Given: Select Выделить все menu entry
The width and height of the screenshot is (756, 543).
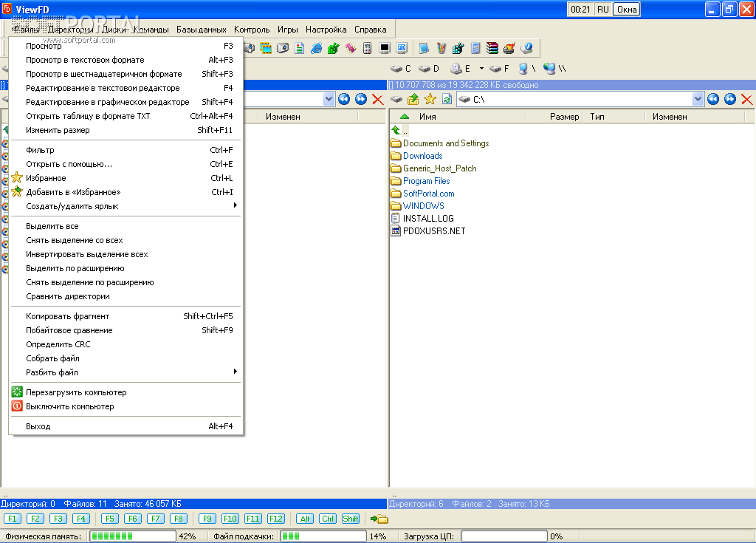Looking at the screenshot, I should coord(126,226).
